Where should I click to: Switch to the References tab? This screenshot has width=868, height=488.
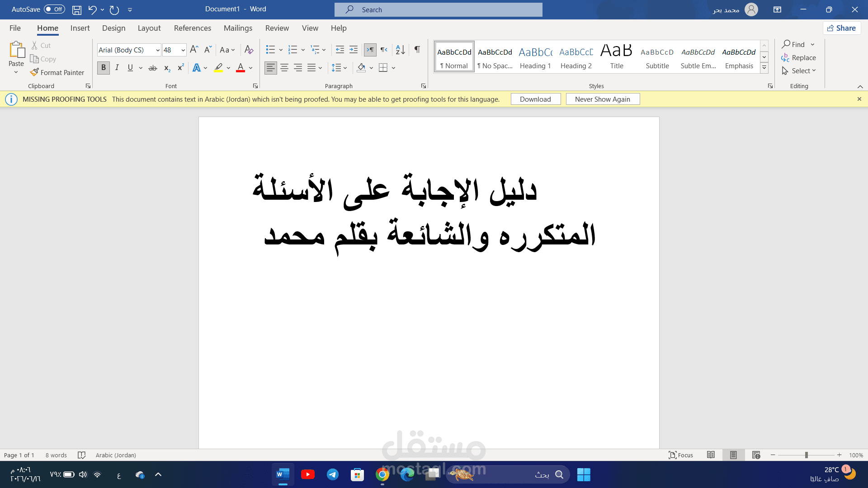(x=193, y=28)
